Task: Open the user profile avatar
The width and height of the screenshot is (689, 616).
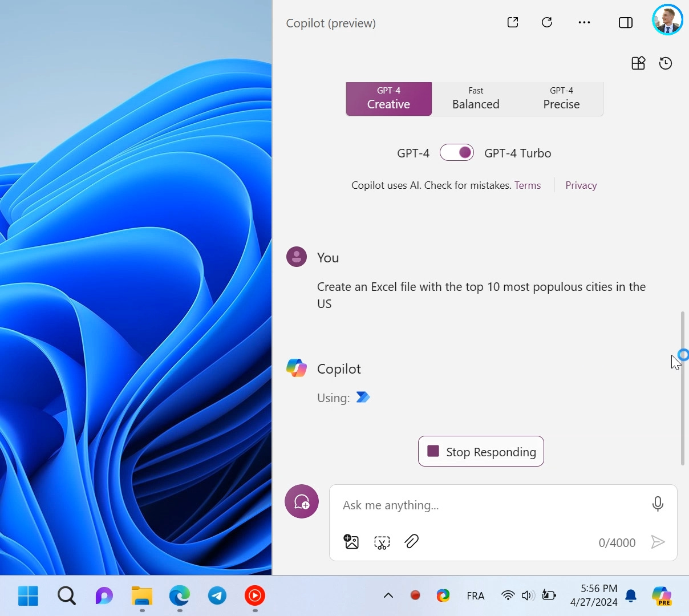Action: pyautogui.click(x=667, y=20)
